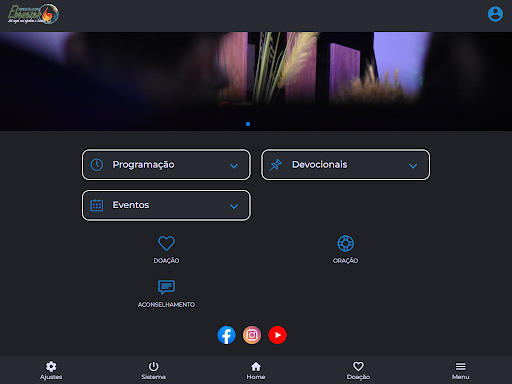Visit the Facebook page icon
Image resolution: width=512 pixels, height=384 pixels.
point(226,335)
